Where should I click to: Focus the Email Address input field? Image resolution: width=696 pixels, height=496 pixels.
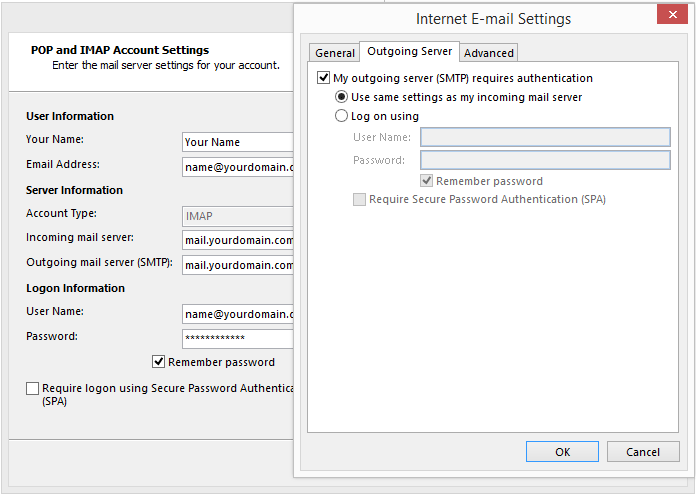[238, 167]
